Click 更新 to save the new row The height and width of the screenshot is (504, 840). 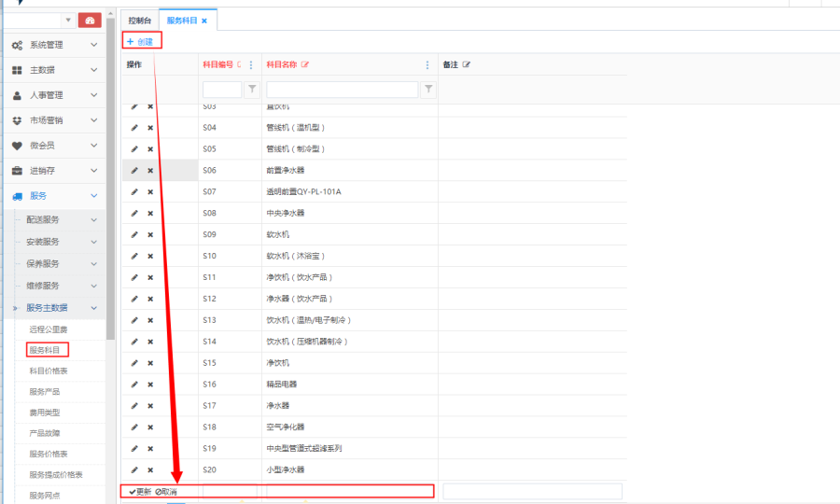[x=140, y=491]
